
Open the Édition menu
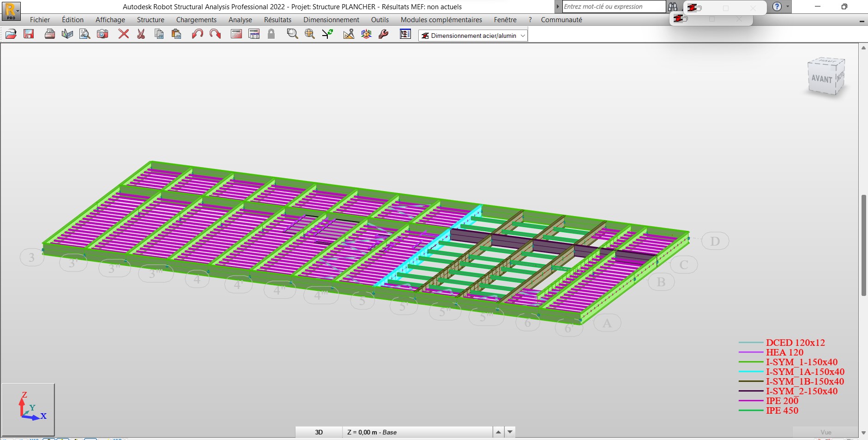pyautogui.click(x=73, y=20)
